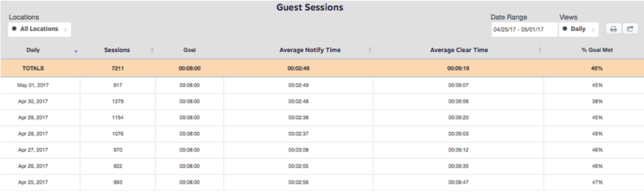644x195 pixels.
Task: Select the Goal column header
Action: pyautogui.click(x=190, y=50)
